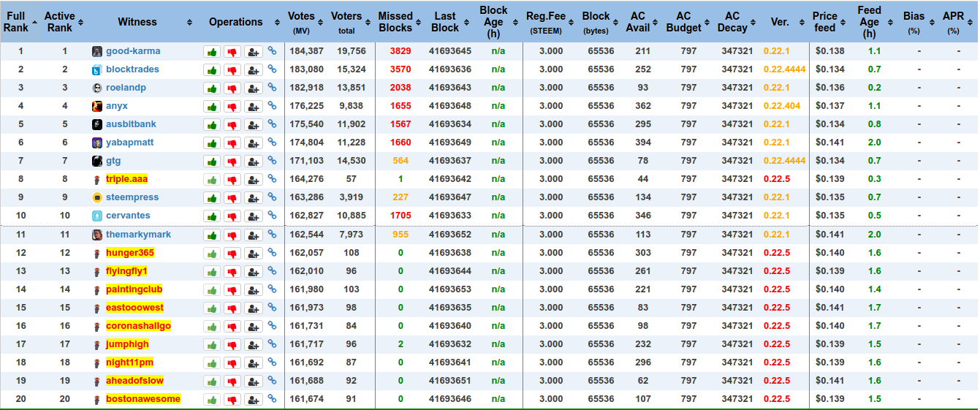The image size is (980, 410).
Task: Open themarkymark witness link
Action: (138, 235)
